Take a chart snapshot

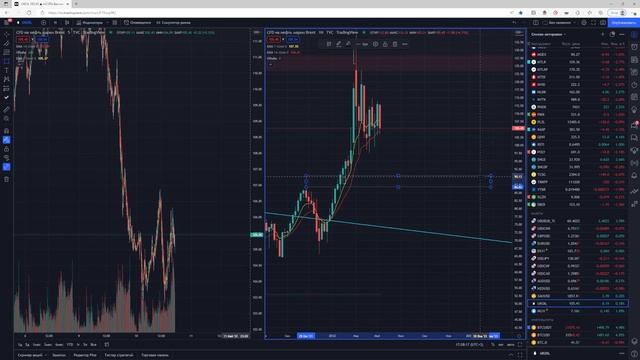(x=602, y=23)
